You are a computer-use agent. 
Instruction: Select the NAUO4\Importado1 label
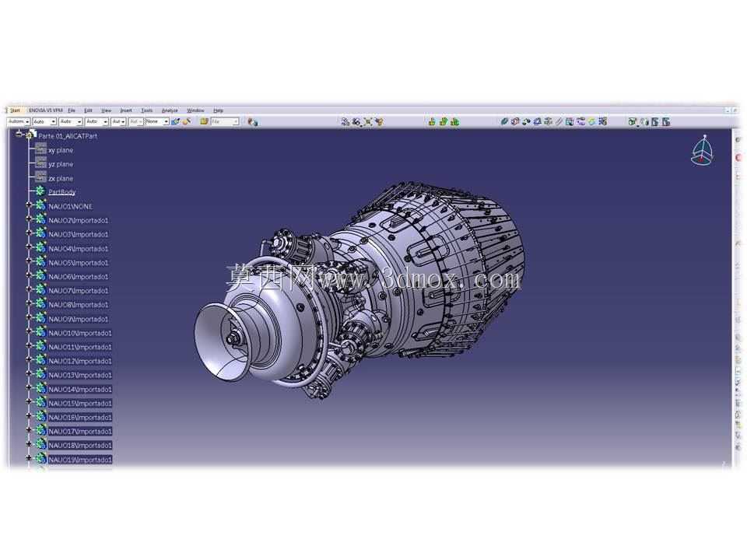point(78,249)
